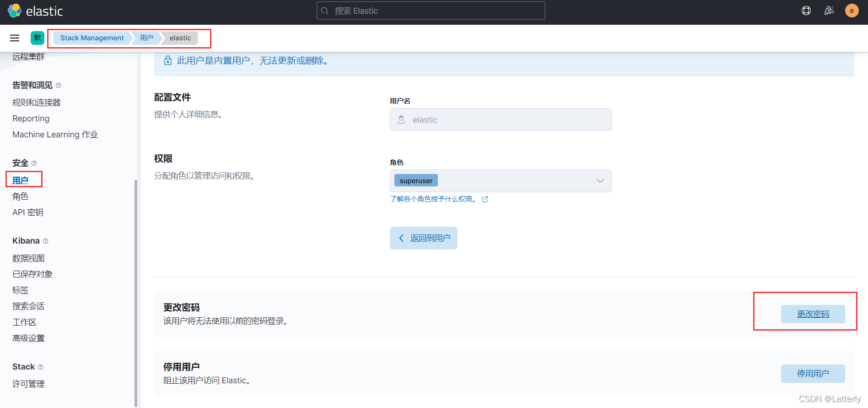Open Machine Learning 作业 in sidebar
The image size is (868, 408).
click(55, 135)
